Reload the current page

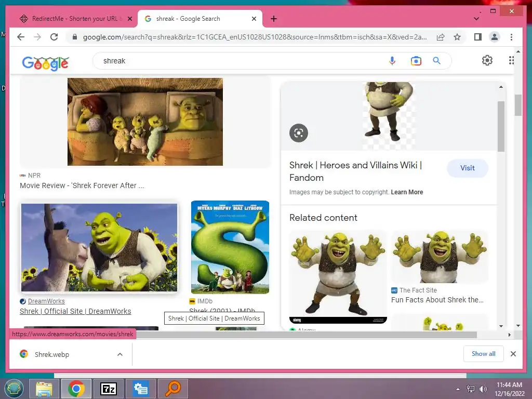click(x=54, y=37)
